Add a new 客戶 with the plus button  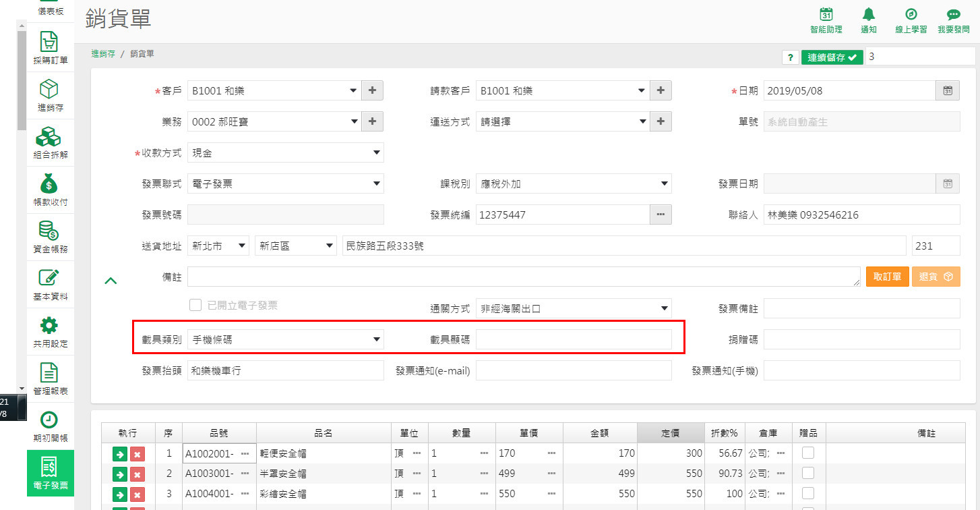click(373, 90)
